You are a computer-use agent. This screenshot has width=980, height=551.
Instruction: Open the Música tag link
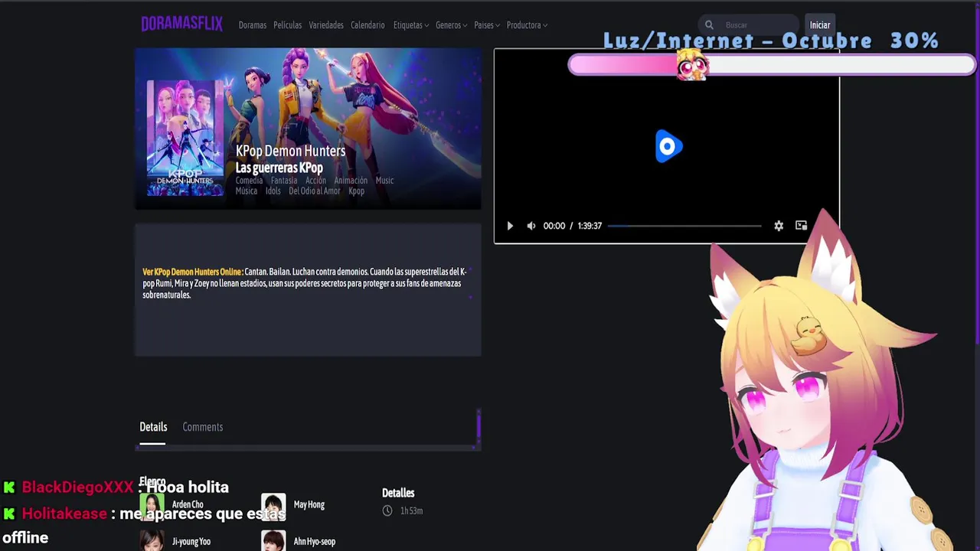(x=247, y=191)
